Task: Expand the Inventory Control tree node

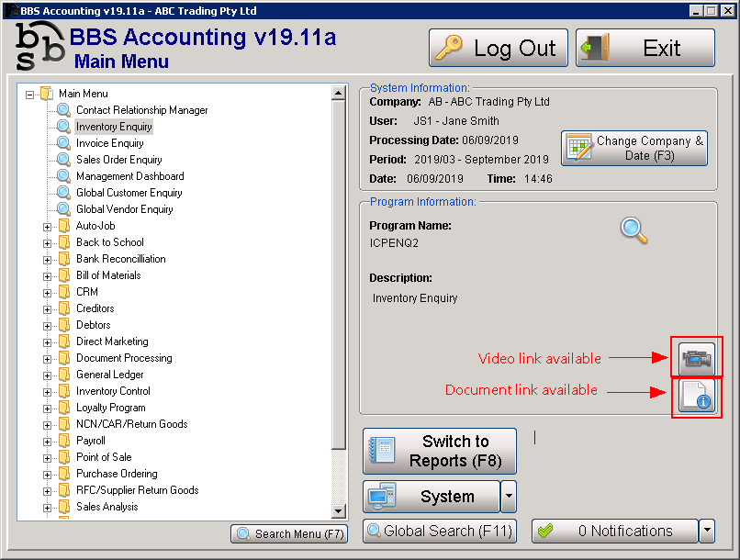Action: click(47, 391)
